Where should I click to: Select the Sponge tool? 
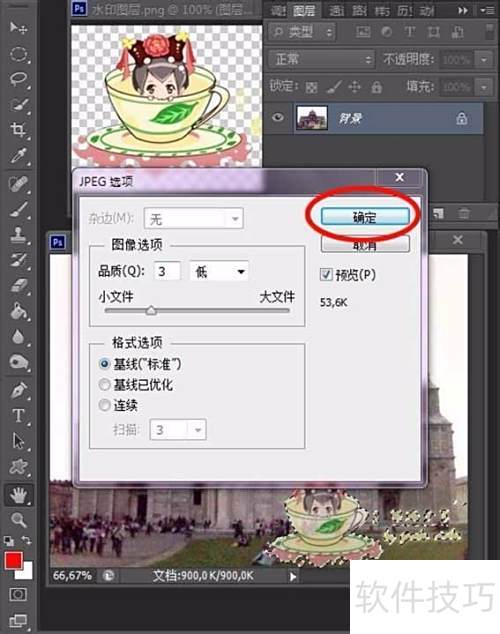point(18,362)
